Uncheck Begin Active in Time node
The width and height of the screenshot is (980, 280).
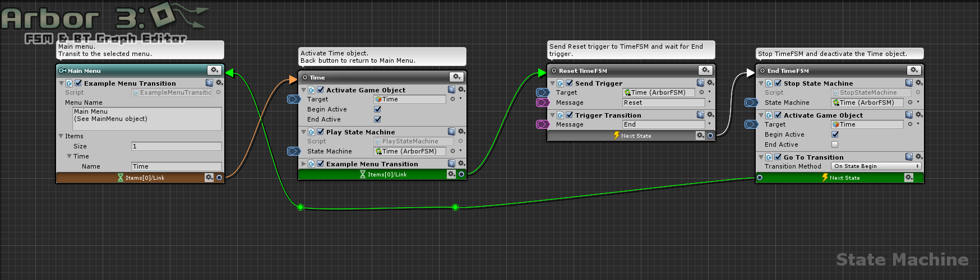(x=377, y=109)
